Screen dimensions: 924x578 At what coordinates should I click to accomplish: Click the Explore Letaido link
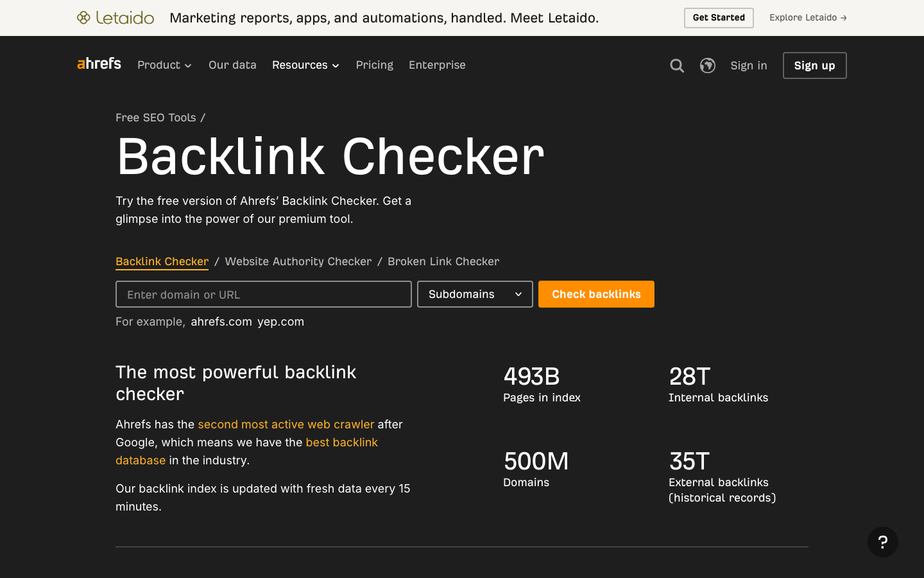[x=809, y=18]
